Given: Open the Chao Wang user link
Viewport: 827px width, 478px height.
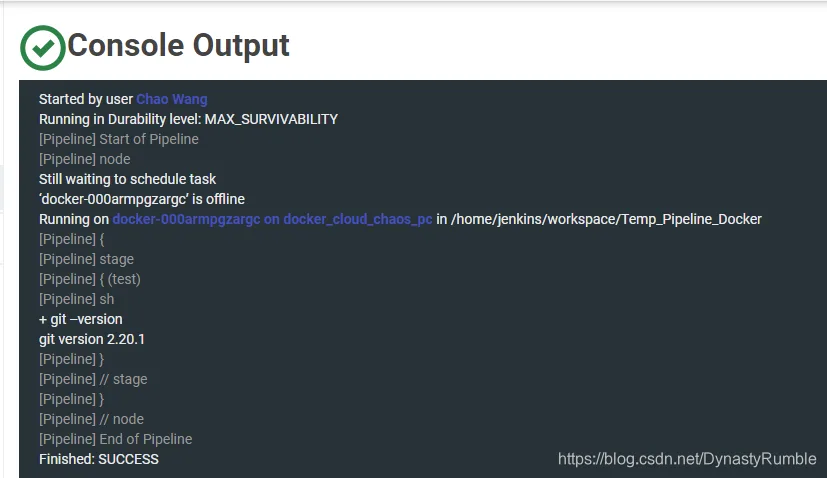Looking at the screenshot, I should click(x=171, y=99).
